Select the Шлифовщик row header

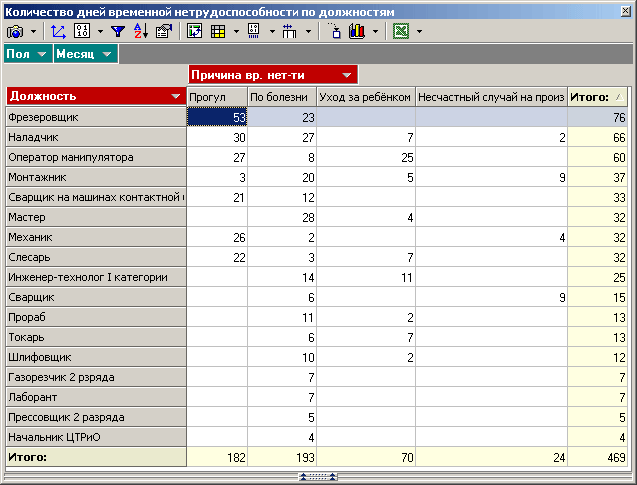pyautogui.click(x=96, y=357)
